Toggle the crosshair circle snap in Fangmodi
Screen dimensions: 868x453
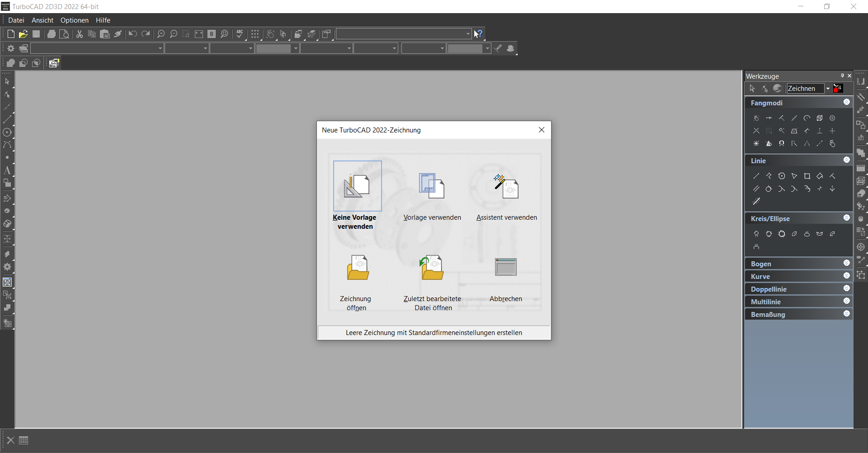(832, 118)
